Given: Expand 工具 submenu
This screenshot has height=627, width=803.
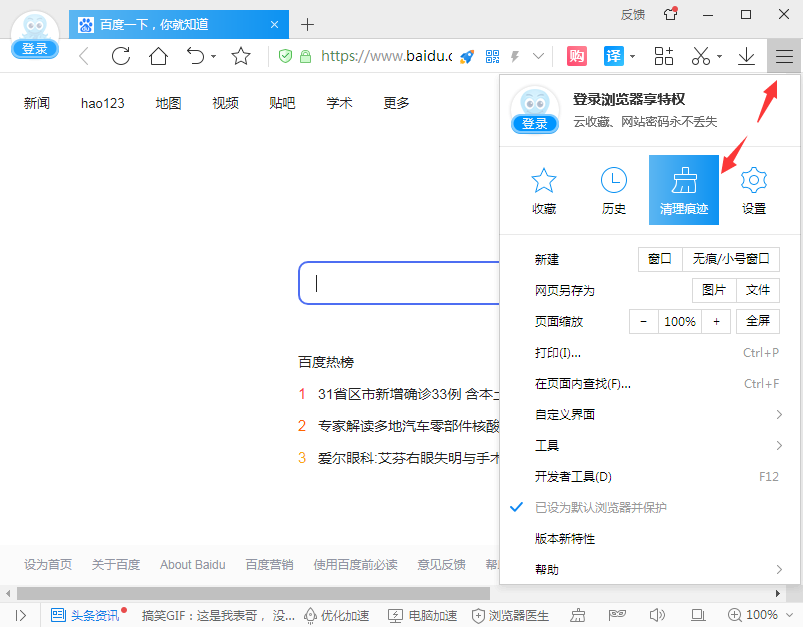Looking at the screenshot, I should (x=649, y=446).
